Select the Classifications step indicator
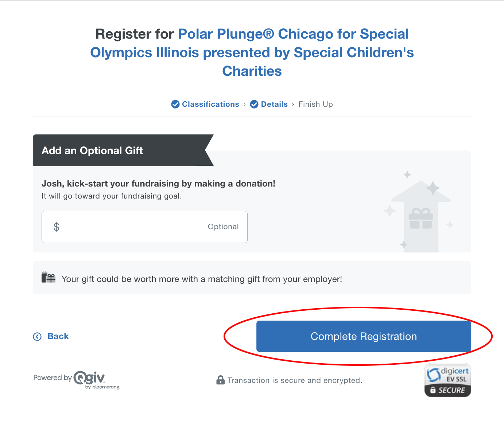This screenshot has height=435, width=504. click(x=210, y=104)
